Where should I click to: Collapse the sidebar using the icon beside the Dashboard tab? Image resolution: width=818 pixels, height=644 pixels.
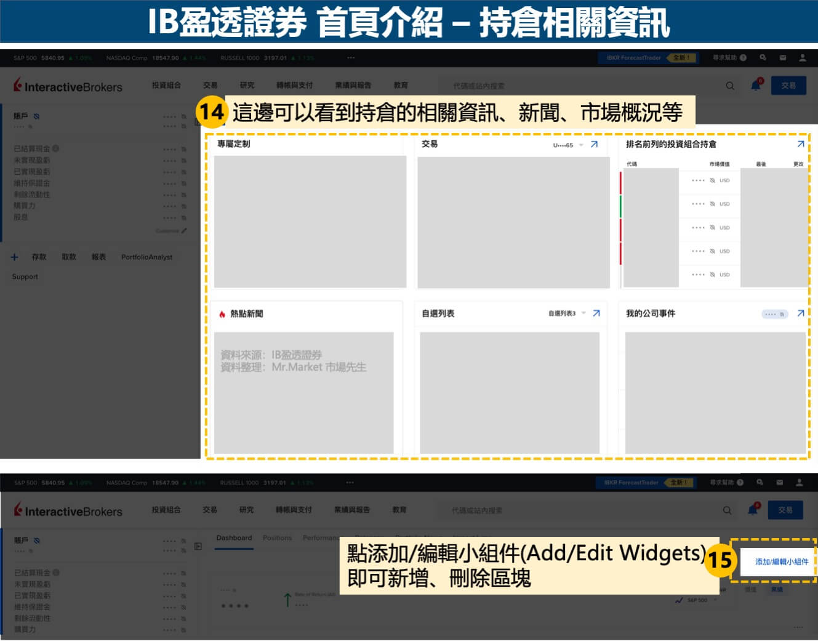point(198,546)
